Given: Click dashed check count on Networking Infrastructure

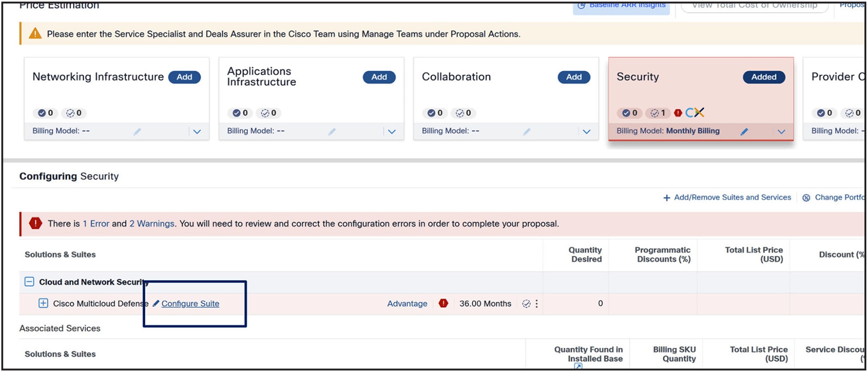Looking at the screenshot, I should [74, 113].
